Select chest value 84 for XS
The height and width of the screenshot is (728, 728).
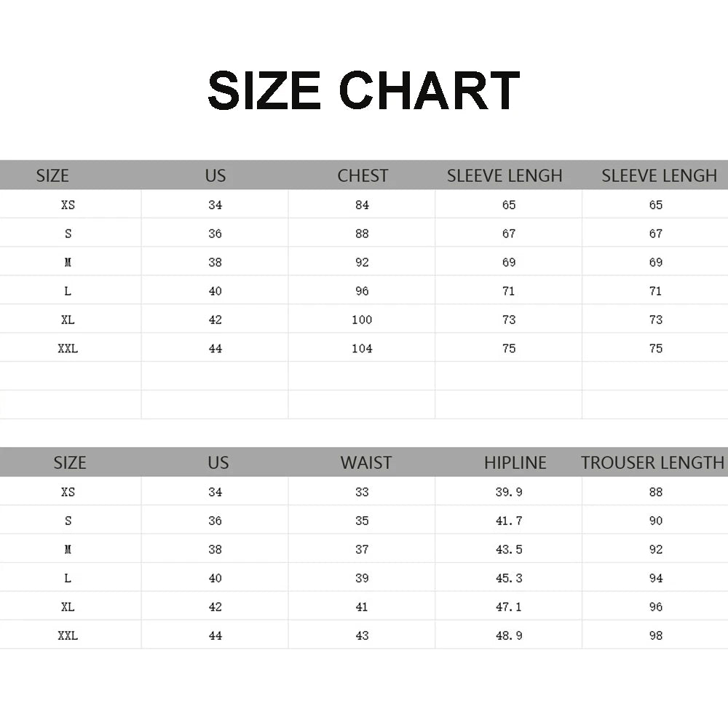(x=362, y=205)
